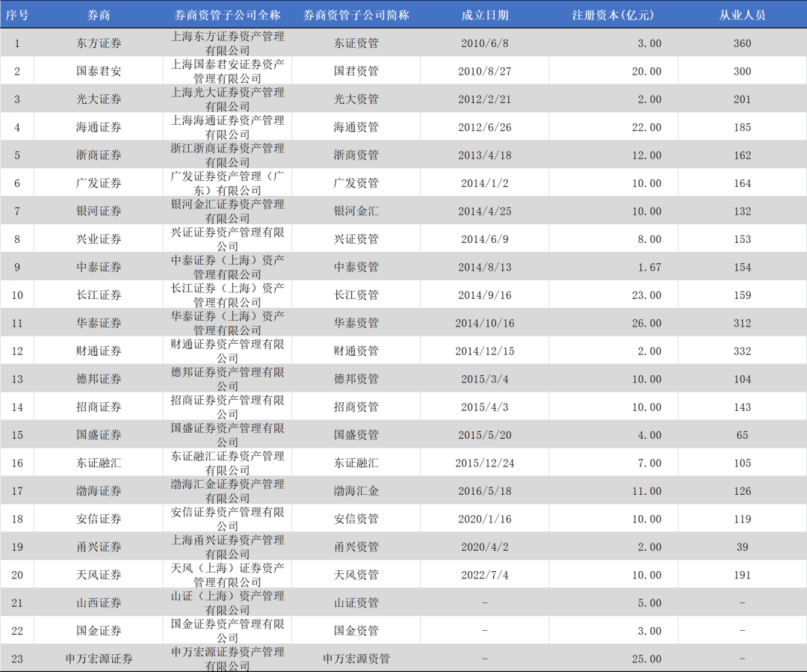Click the 光大证券 cell

pyautogui.click(x=99, y=99)
